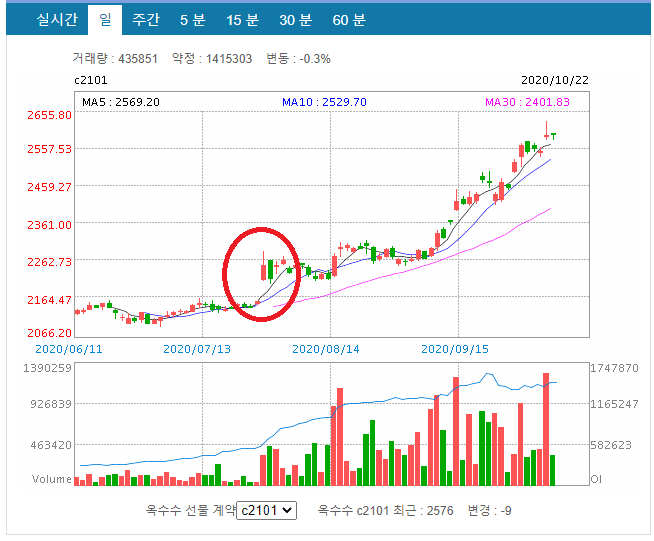Click the tallest red volume bar at right
Viewport: 654px width, 541px height.
tap(546, 429)
